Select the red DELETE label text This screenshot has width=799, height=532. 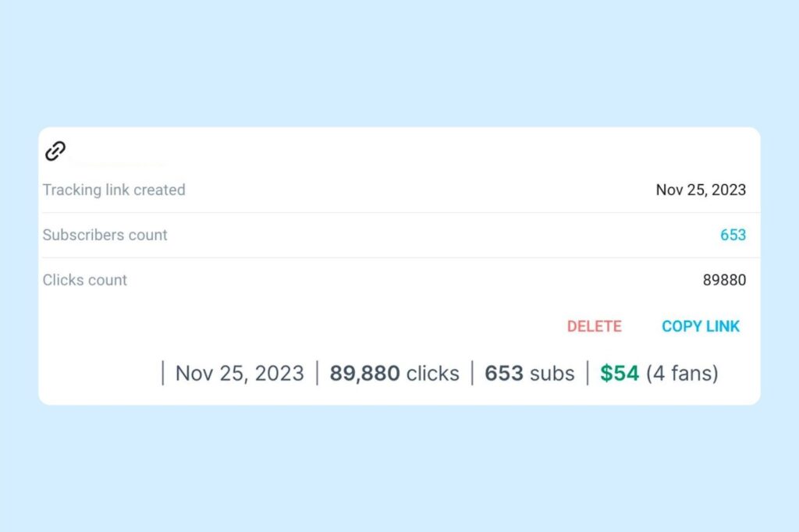click(595, 326)
